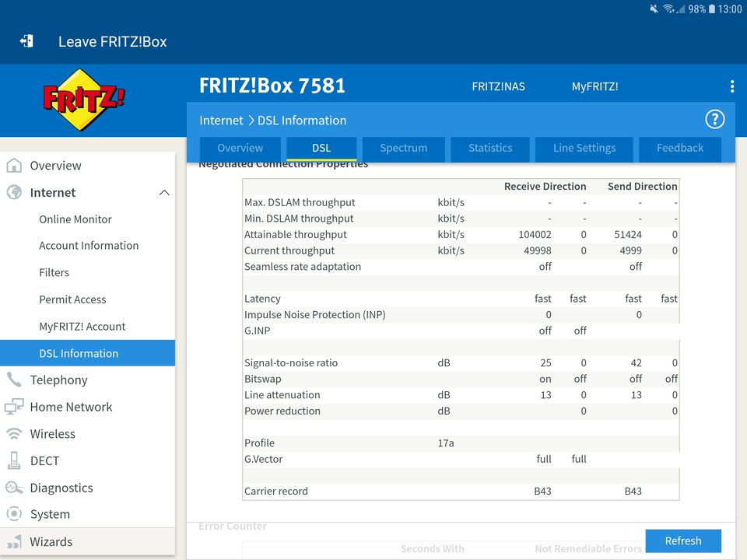Click attainable throughput value 104002
Viewport: 747px width, 560px height.
coord(535,234)
